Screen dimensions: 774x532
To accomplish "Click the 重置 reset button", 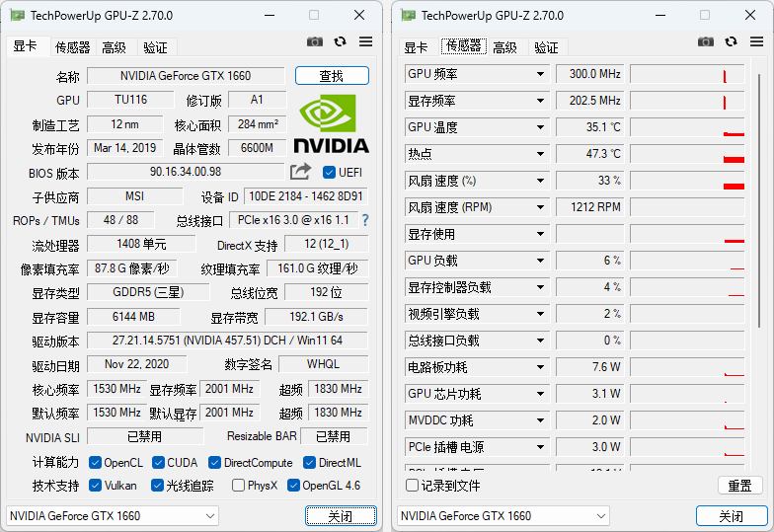I will coord(740,486).
